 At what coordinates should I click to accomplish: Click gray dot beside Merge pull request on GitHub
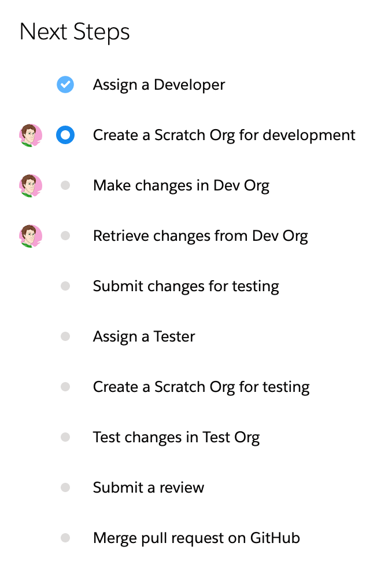pyautogui.click(x=65, y=538)
